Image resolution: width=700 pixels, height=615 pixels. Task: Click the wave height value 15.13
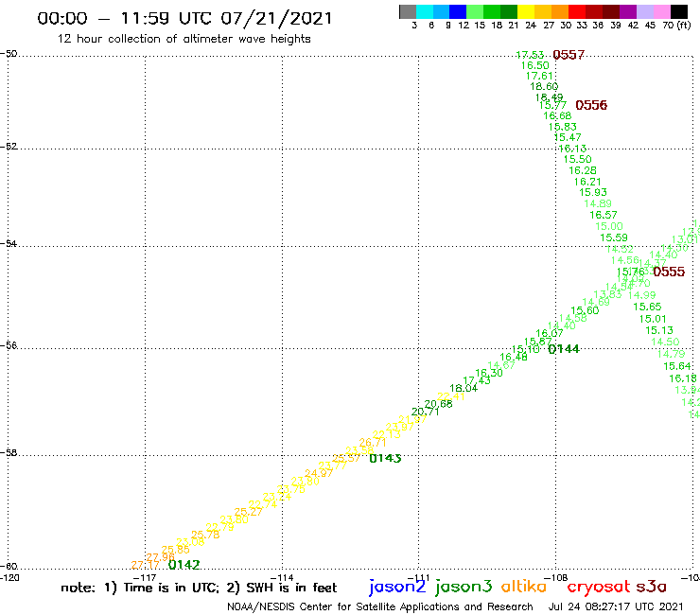tap(659, 330)
